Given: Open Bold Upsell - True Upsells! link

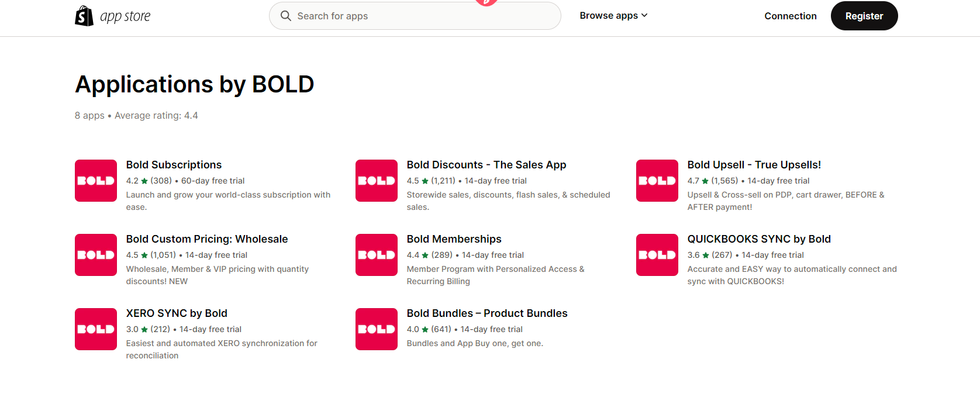Looking at the screenshot, I should (x=754, y=165).
